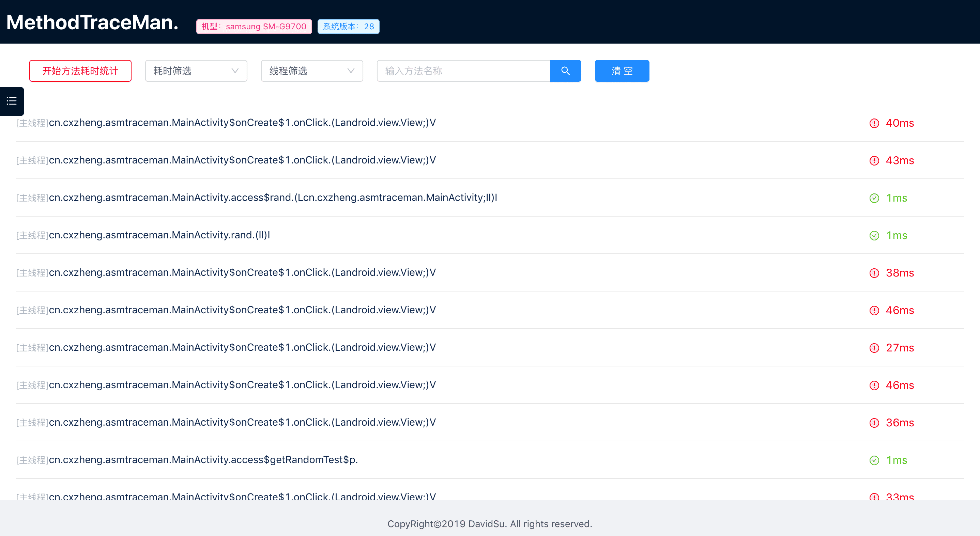Click green check icon on MainActivity.rand row
The height and width of the screenshot is (536, 980).
pyautogui.click(x=874, y=235)
